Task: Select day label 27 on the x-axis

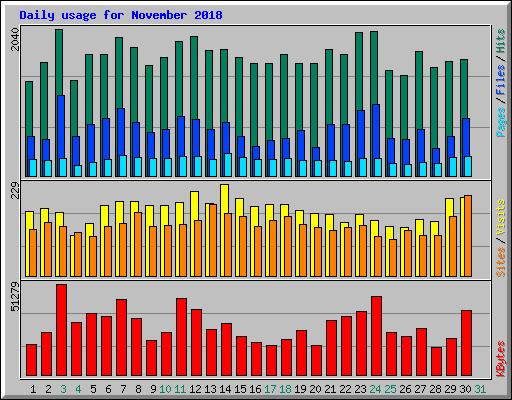Action: click(x=420, y=389)
